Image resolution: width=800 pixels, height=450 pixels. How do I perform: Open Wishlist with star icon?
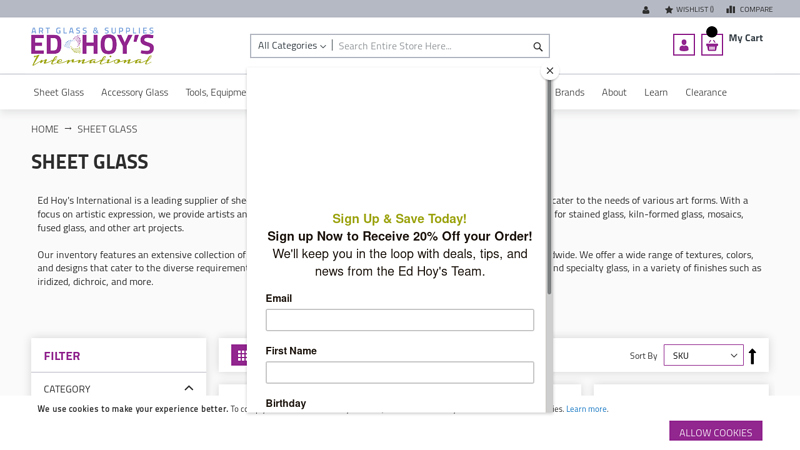coord(689,10)
